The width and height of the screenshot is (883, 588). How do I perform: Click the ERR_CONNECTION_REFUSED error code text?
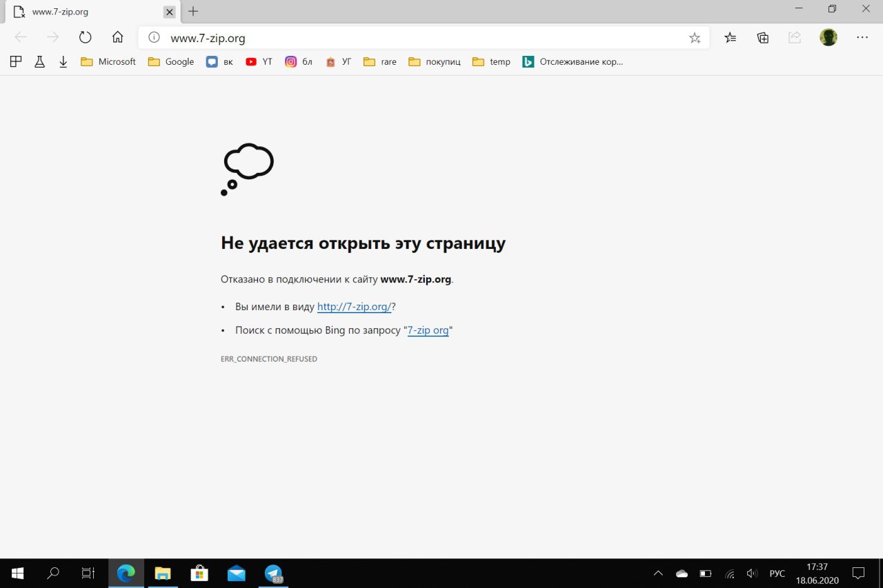point(269,359)
